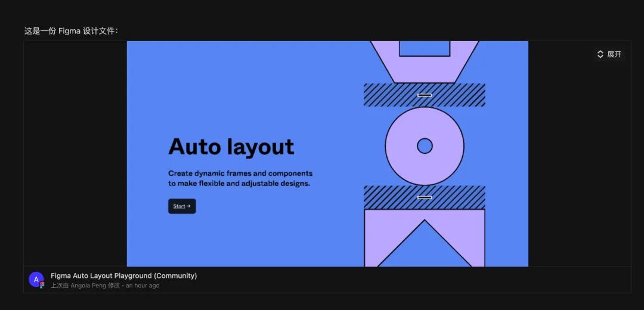Click the "这是一份 Figma 设计文件" caption text

coord(71,31)
